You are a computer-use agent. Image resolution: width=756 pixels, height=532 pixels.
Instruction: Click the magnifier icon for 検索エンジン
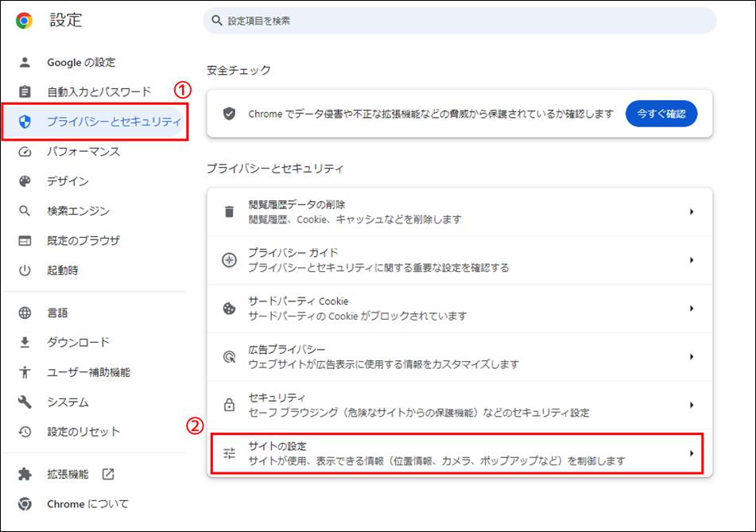25,211
